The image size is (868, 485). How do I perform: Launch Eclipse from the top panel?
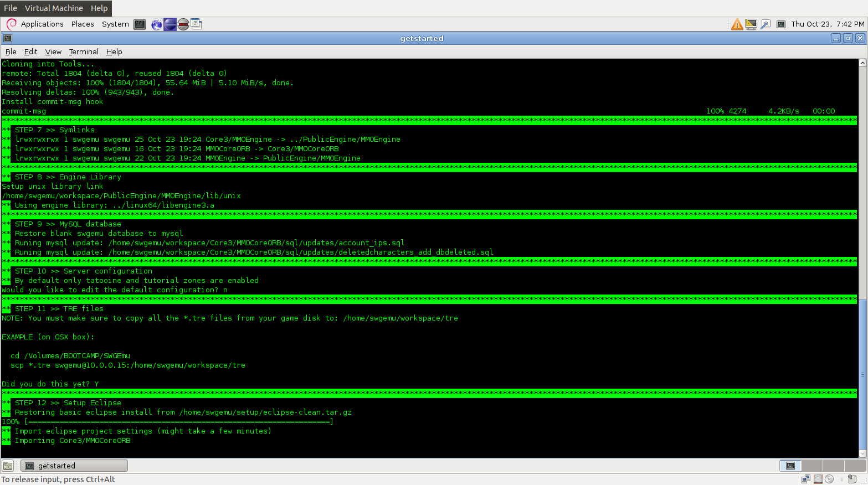tap(170, 24)
